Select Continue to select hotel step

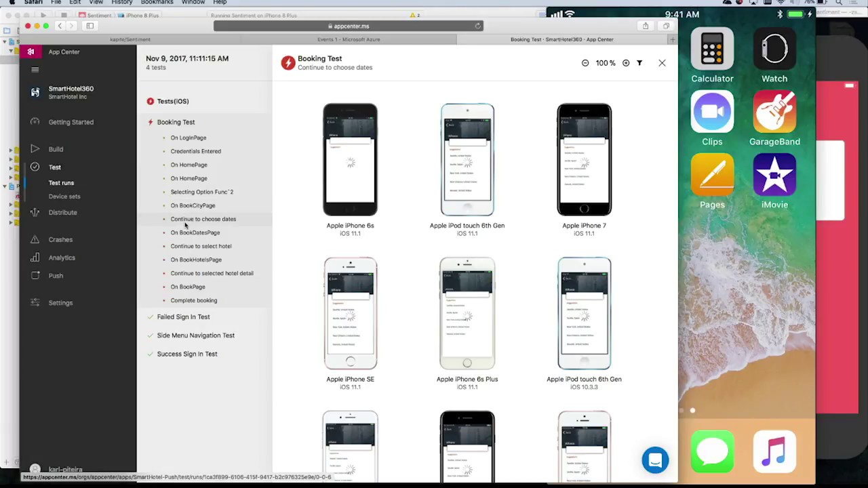pyautogui.click(x=201, y=246)
